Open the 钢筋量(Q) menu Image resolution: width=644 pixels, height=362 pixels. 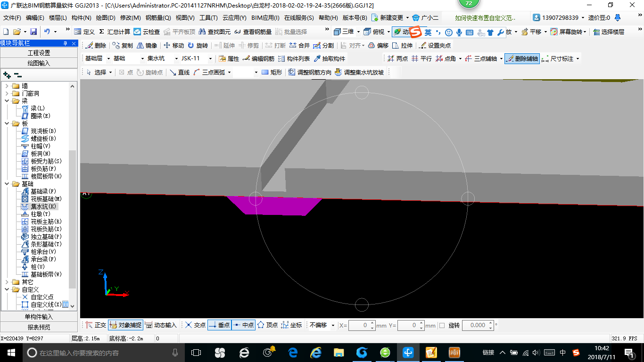(x=158, y=18)
